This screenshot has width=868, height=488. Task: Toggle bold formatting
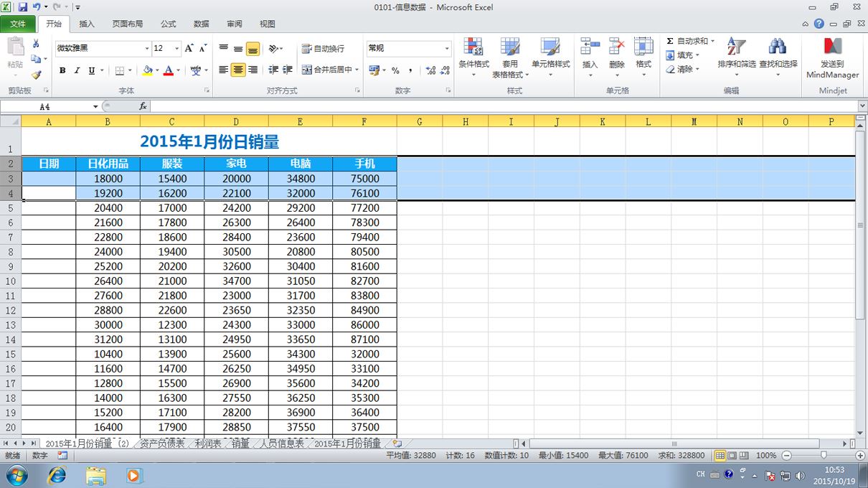62,70
